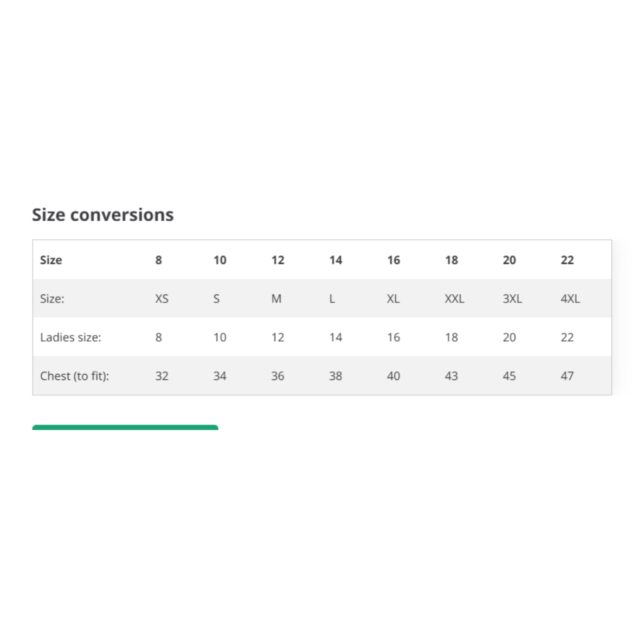Select the 3XL size cell
The image size is (644, 644).
[512, 299]
